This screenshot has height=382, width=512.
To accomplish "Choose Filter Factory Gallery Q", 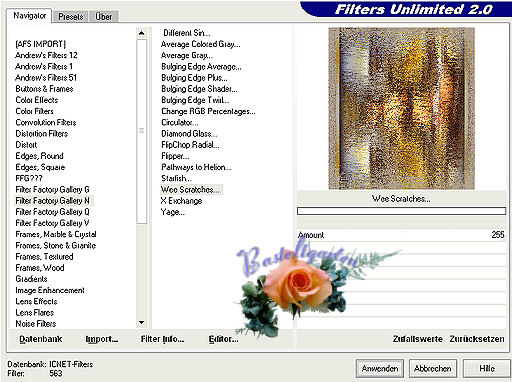I will pos(52,212).
